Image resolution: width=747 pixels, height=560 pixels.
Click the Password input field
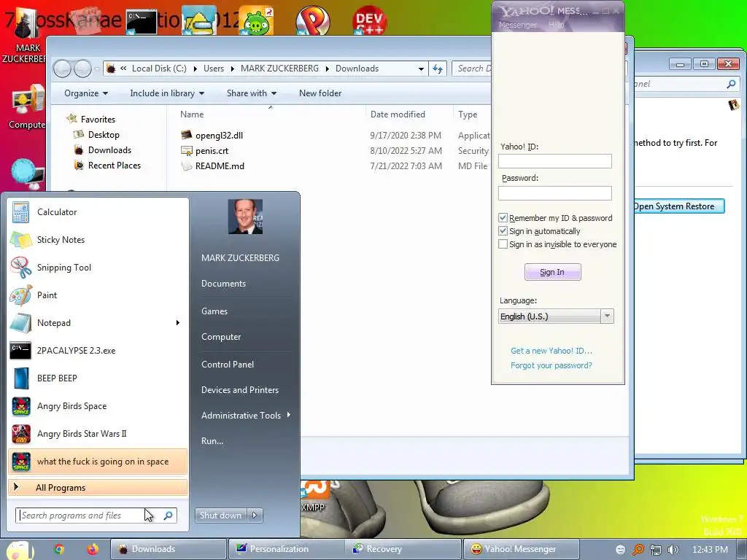555,192
